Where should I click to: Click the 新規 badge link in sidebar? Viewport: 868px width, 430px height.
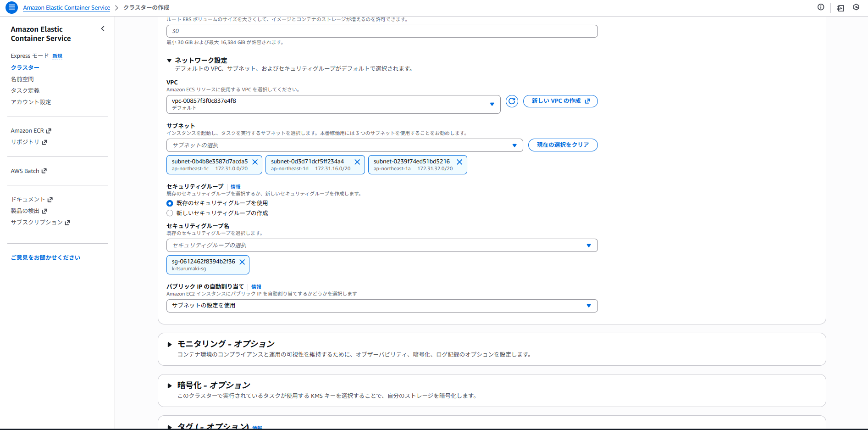pos(57,56)
